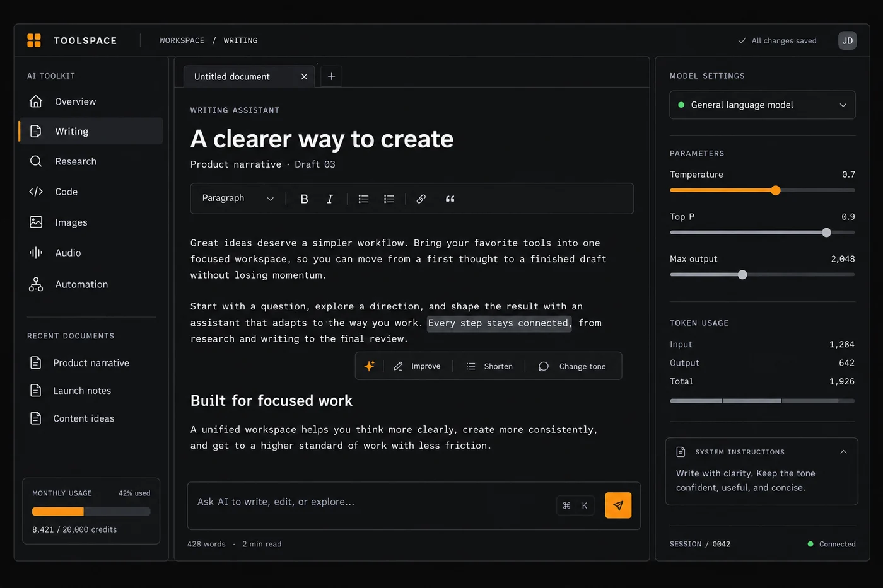Screen dimensions: 883x588
Task: Click the Command K shortcut hint
Action: point(575,505)
